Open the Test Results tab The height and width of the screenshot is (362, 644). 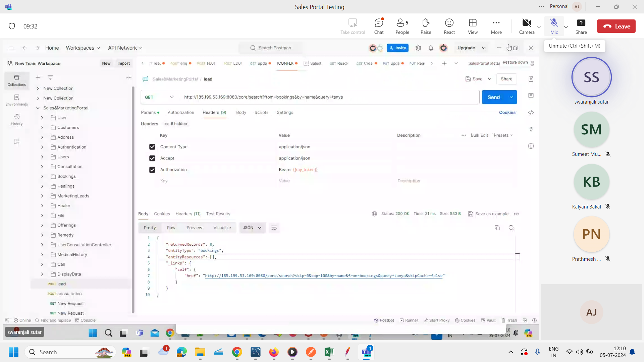coord(218,214)
